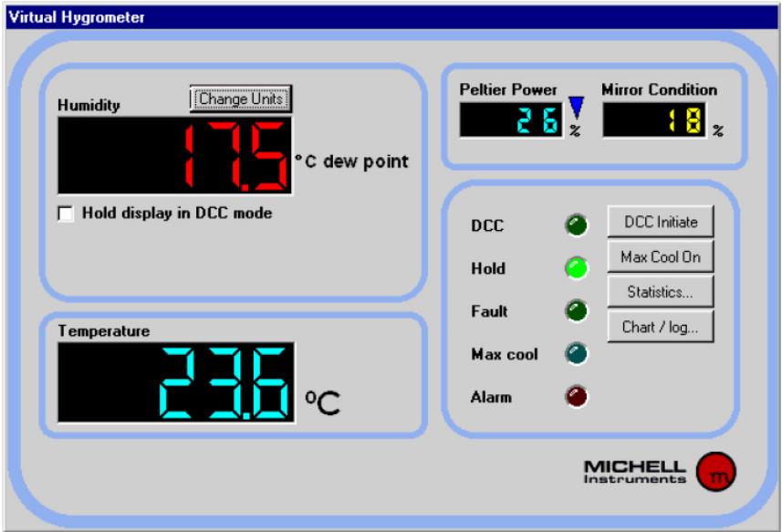Start a DCC Initiate cycle
782x532 pixels.
click(x=661, y=222)
